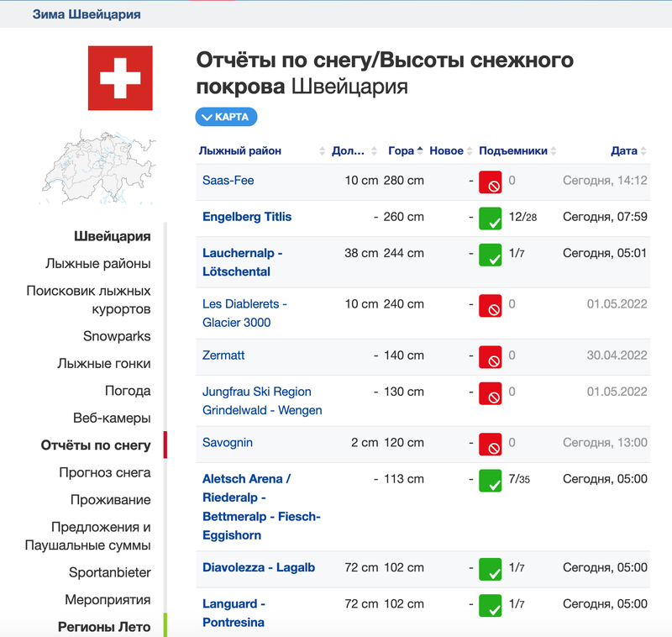This screenshot has height=637, width=672.
Task: Open Aletsch Arena / Riederalp link
Action: pos(261,507)
